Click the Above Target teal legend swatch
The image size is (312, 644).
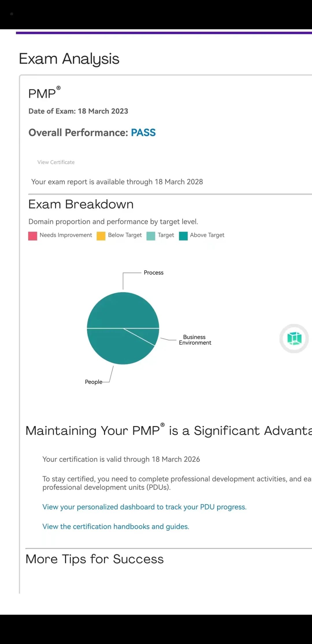183,236
